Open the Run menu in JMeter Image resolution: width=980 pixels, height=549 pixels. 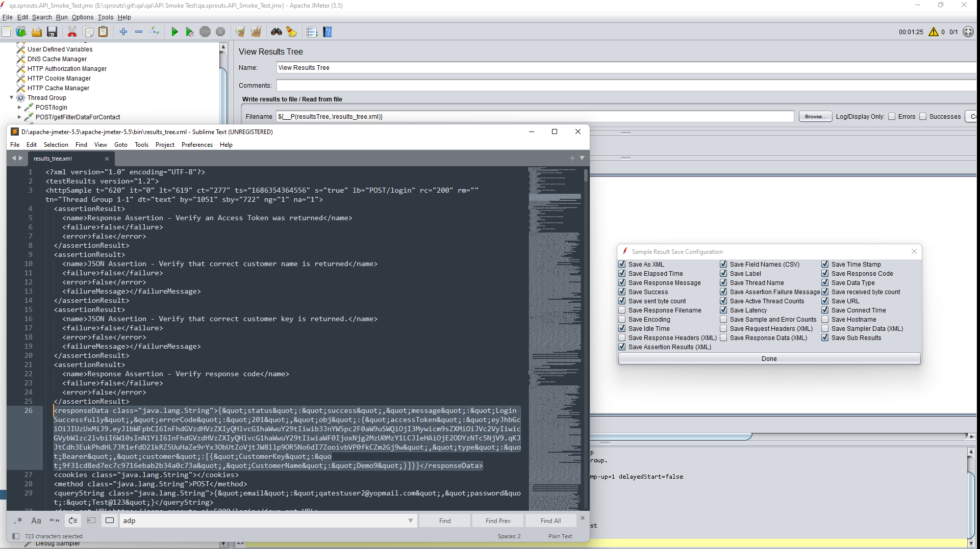click(62, 17)
